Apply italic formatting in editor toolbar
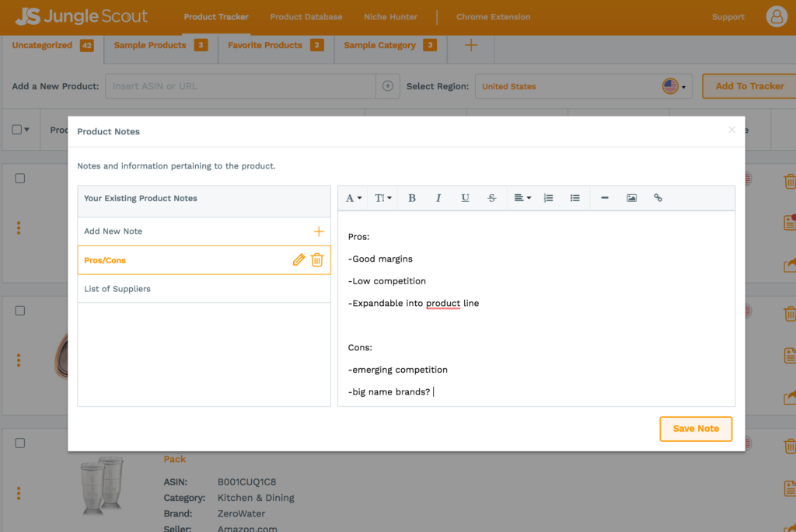Screen dimensions: 796x532 point(438,198)
